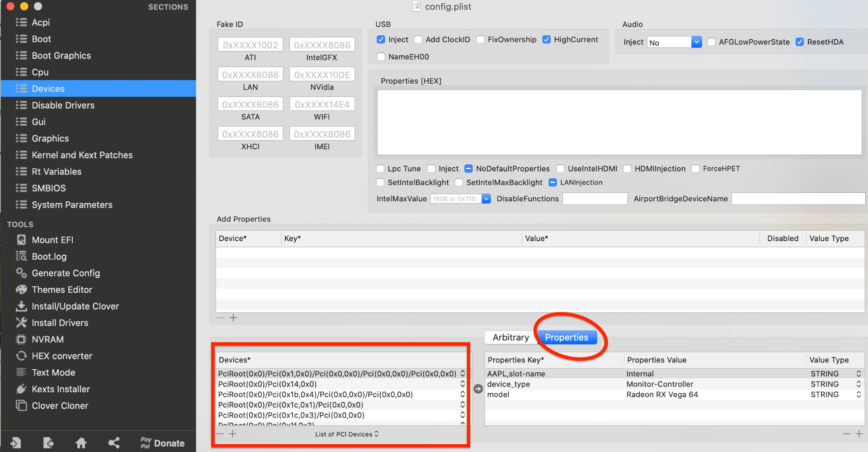The width and height of the screenshot is (868, 452).
Task: Click the arrow icon between Devices and Properties lists
Action: [x=478, y=389]
